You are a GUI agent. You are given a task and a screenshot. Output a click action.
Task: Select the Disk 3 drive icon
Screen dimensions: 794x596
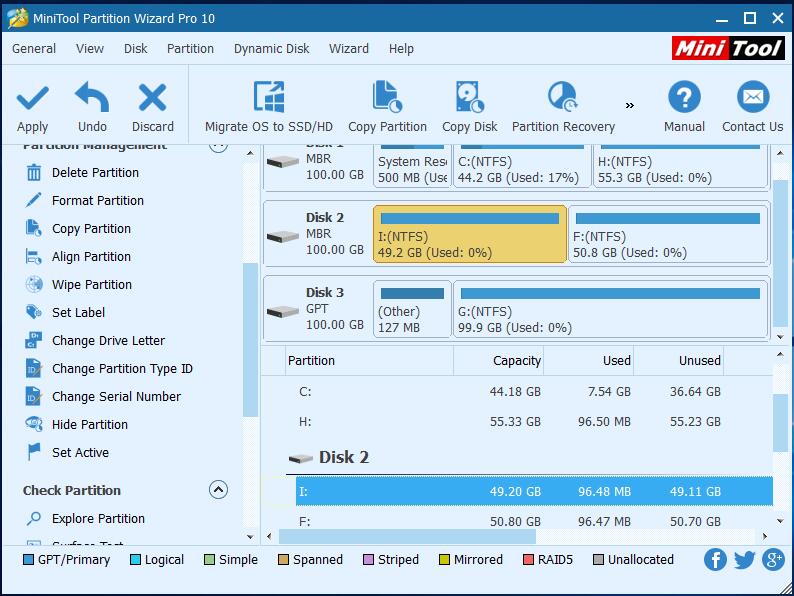tap(283, 311)
